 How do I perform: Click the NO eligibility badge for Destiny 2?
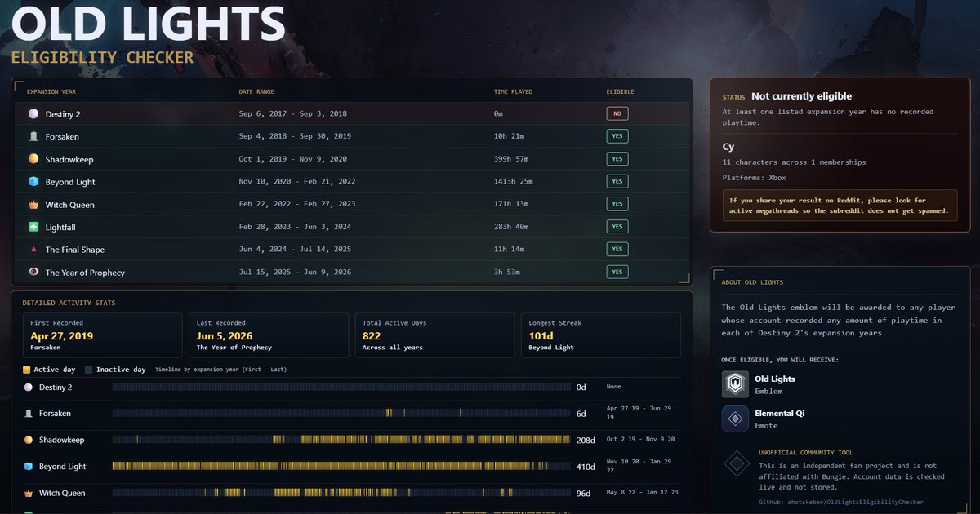coord(617,113)
